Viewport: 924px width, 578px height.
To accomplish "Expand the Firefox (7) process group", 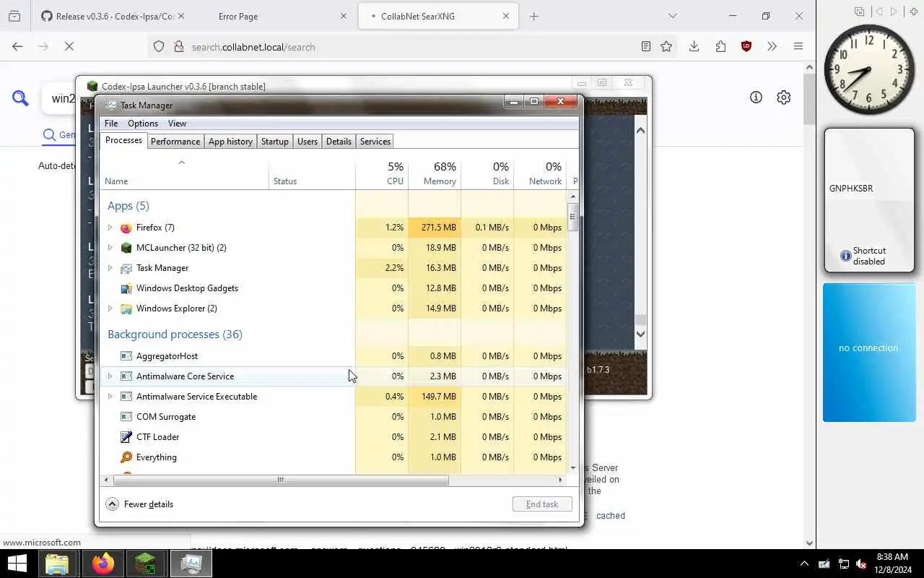I will click(110, 228).
